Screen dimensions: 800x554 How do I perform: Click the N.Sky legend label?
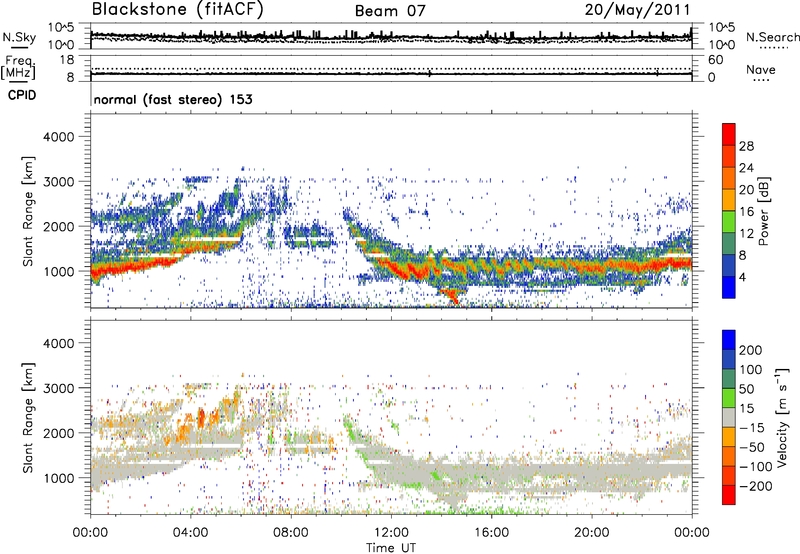[x=19, y=37]
